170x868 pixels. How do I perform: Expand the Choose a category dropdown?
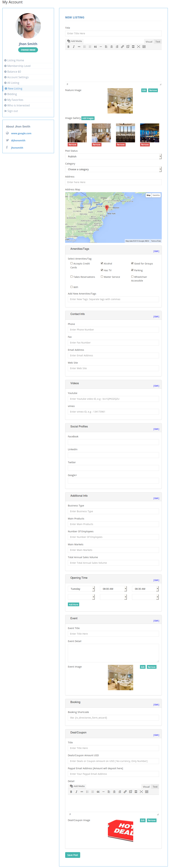113,169
